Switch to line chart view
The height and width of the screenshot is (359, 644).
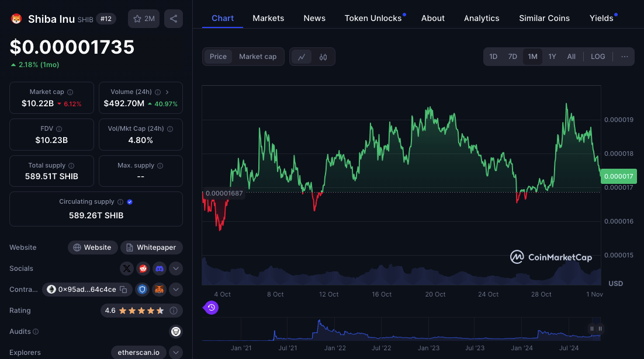[302, 57]
